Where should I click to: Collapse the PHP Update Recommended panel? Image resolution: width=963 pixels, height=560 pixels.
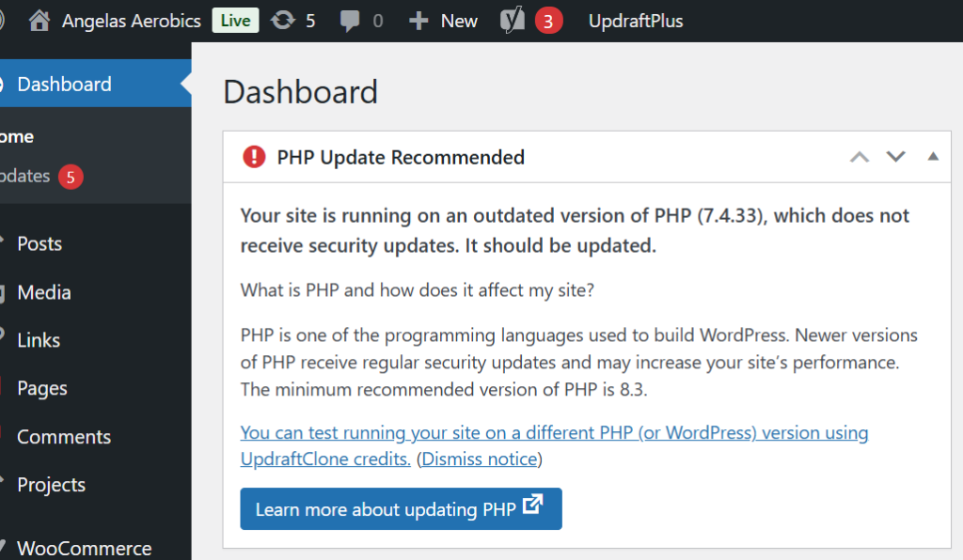pyautogui.click(x=933, y=157)
